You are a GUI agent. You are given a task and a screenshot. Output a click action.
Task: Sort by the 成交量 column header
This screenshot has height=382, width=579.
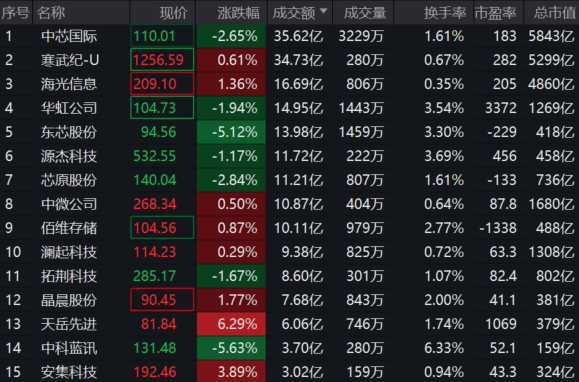pyautogui.click(x=363, y=13)
